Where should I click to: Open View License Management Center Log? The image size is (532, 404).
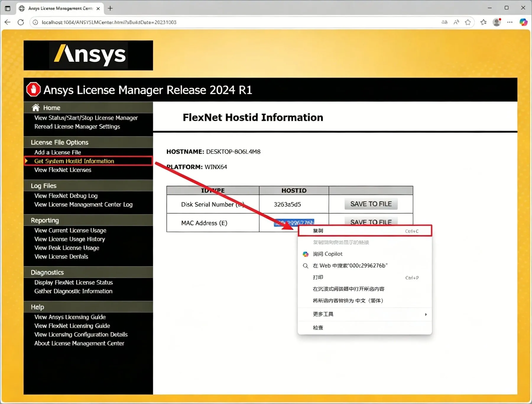click(x=83, y=204)
